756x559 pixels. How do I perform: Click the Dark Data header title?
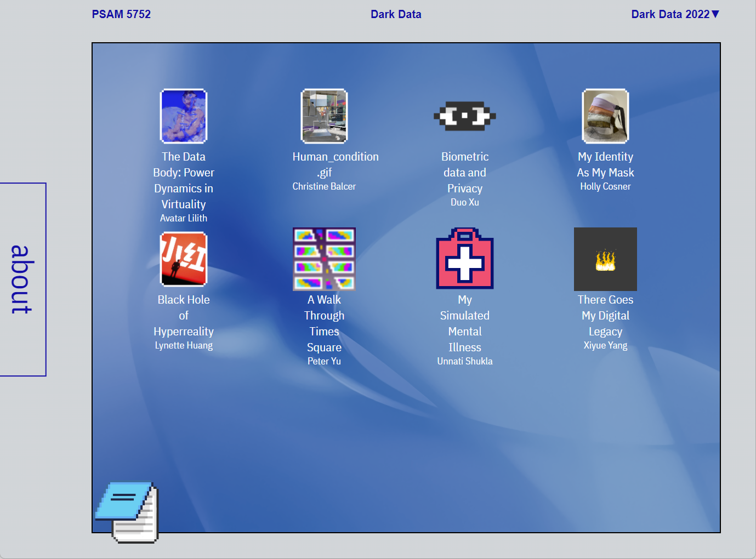[x=396, y=14]
